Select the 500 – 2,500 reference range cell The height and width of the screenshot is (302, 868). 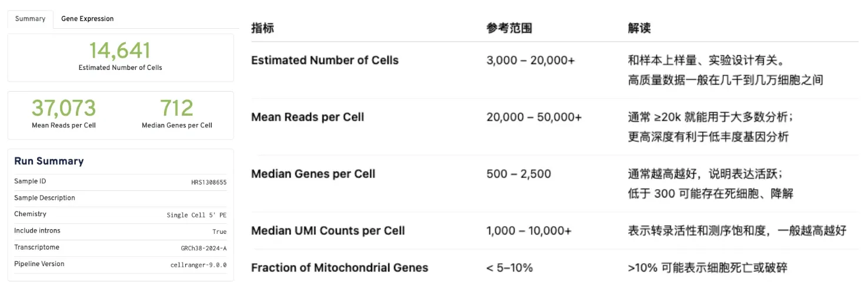tap(519, 174)
